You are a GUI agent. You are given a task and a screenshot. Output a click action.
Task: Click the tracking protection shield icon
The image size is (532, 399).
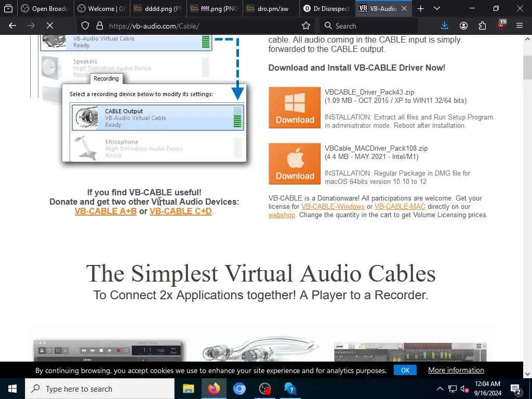(85, 26)
